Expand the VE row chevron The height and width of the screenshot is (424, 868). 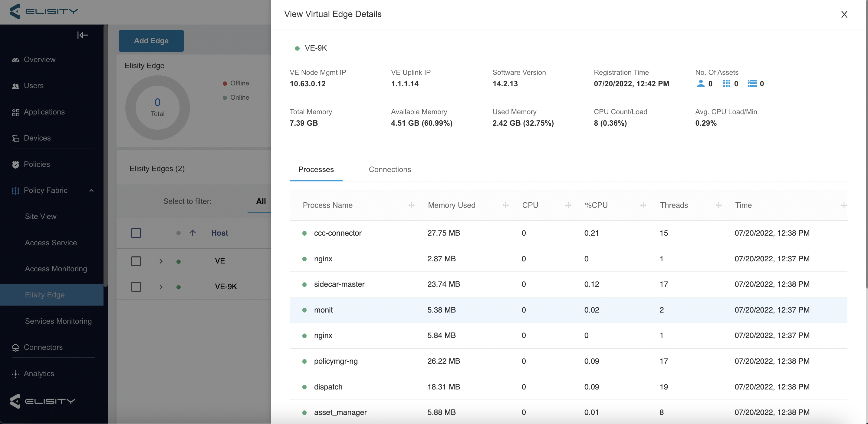coord(161,261)
